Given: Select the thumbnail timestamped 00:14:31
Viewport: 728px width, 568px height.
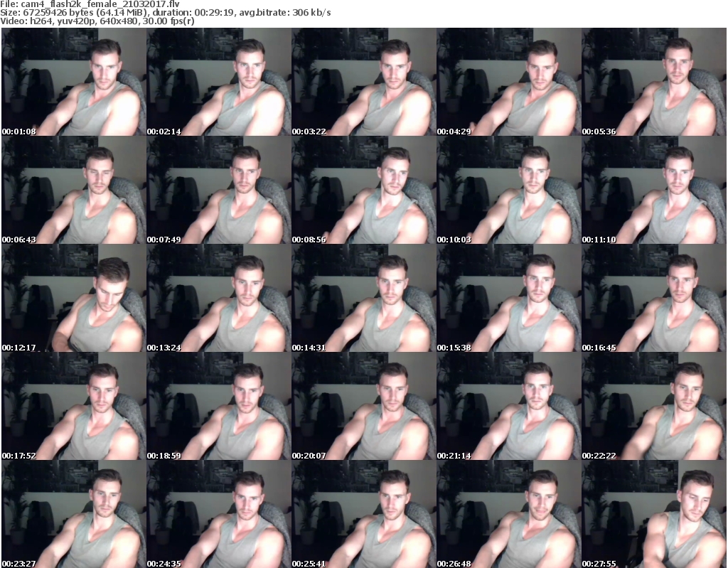Looking at the screenshot, I should pyautogui.click(x=364, y=298).
